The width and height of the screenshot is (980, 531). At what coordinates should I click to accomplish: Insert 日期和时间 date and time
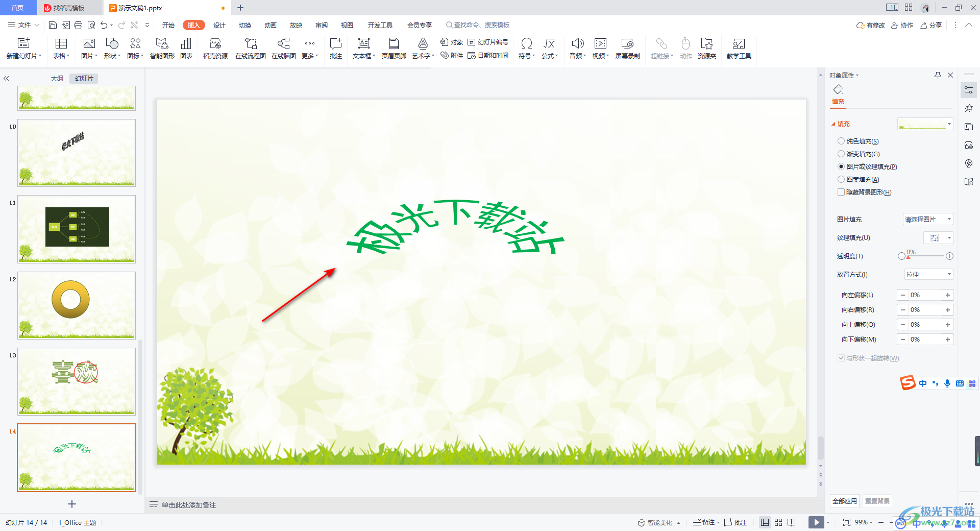[x=488, y=56]
